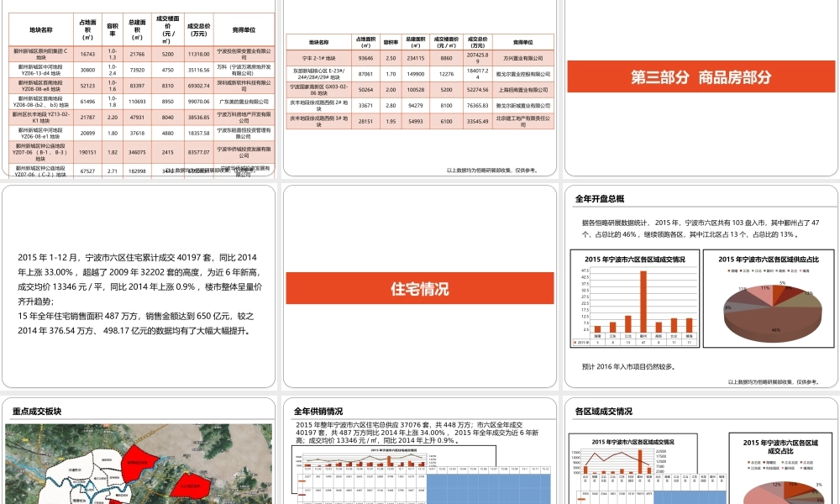Click cell 北京建工地产有限责任公司
Image resolution: width=840 pixels, height=504 pixels.
[x=522, y=121]
